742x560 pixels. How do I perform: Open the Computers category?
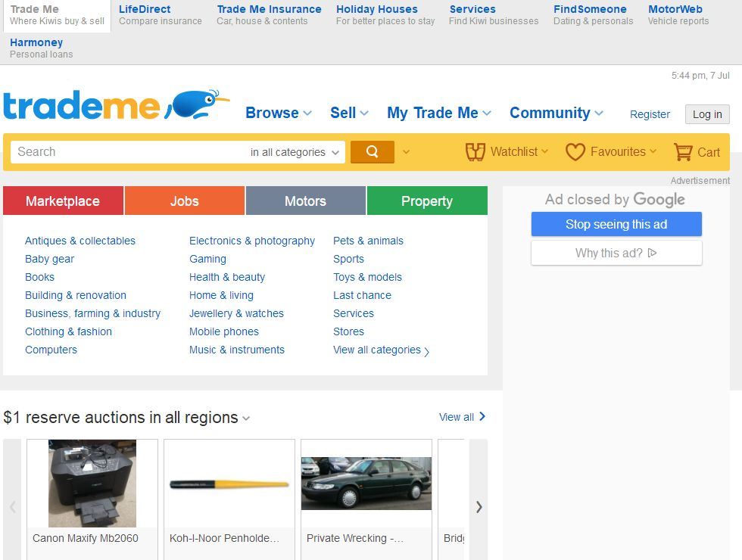[x=51, y=350]
